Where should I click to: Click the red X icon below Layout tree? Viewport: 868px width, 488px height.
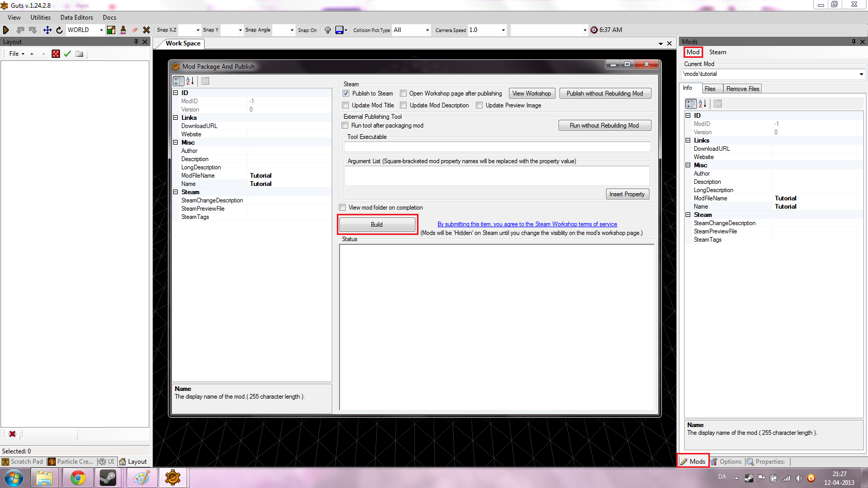point(12,434)
